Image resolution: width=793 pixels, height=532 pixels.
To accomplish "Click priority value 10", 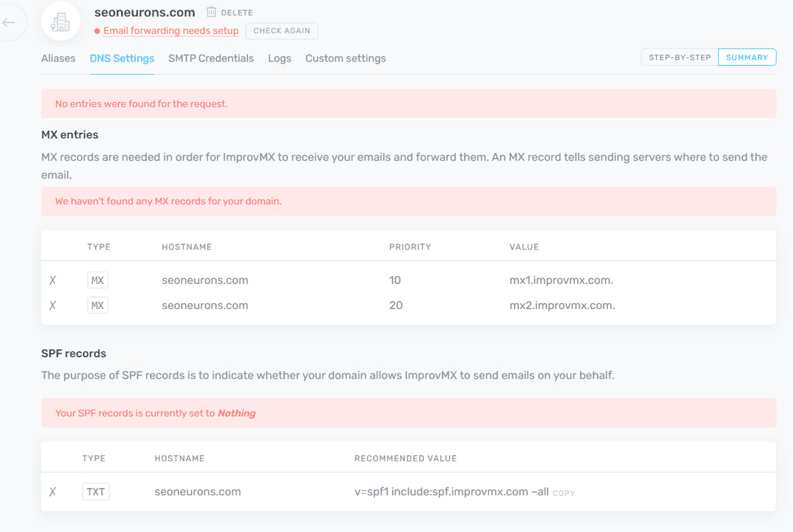I will [395, 280].
